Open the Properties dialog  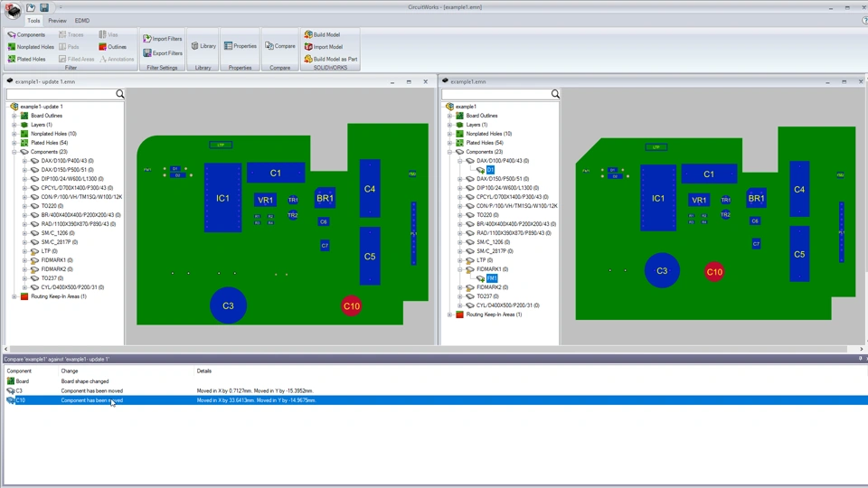click(x=241, y=46)
